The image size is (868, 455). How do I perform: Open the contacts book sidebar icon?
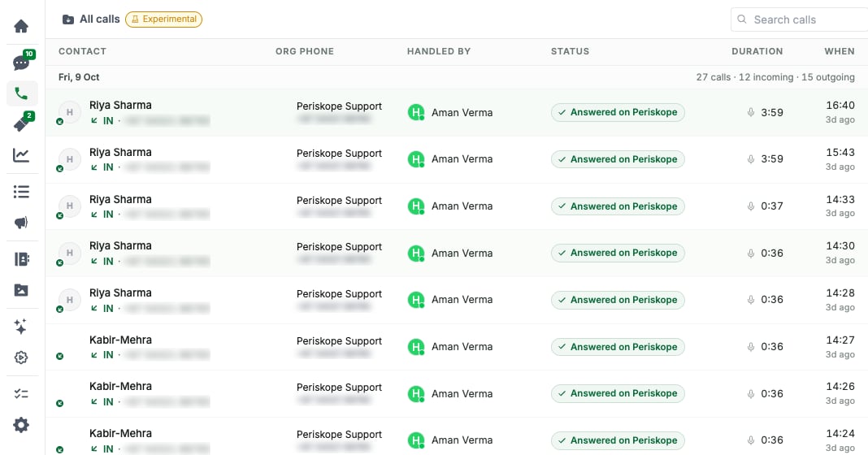(x=21, y=259)
